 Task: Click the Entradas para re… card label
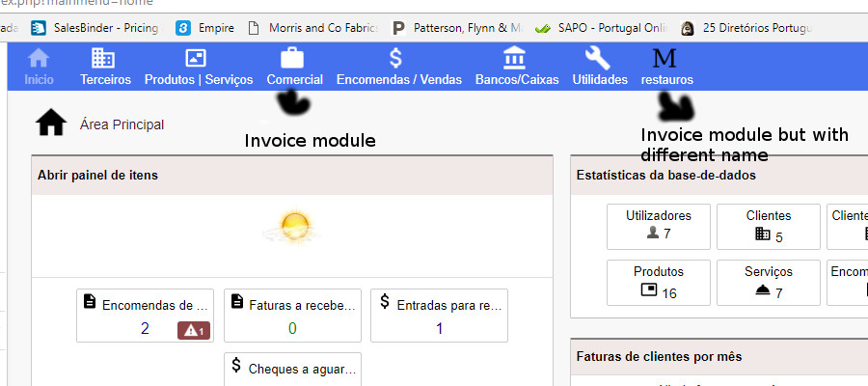449,305
